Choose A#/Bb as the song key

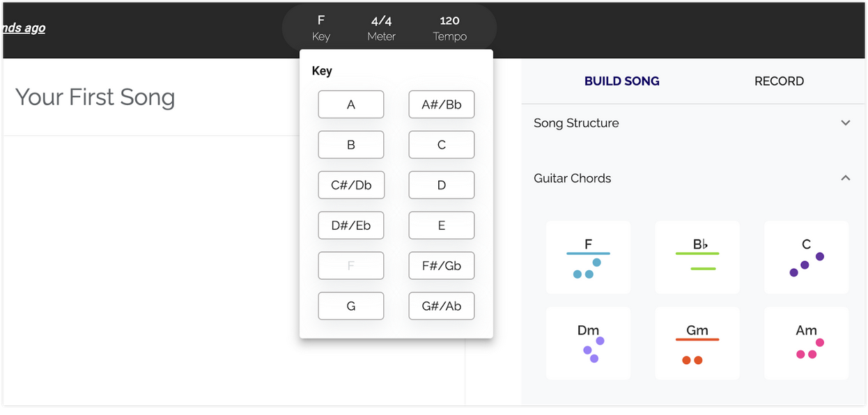[x=442, y=104]
